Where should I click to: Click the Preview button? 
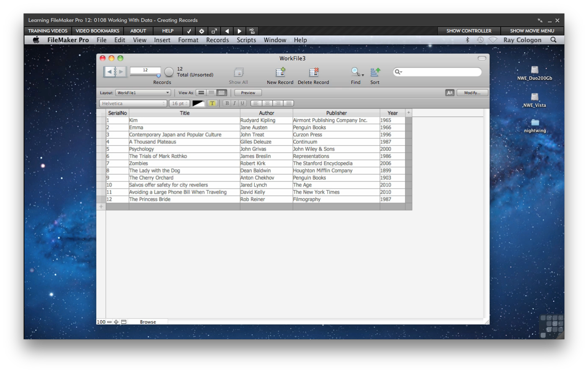(248, 93)
